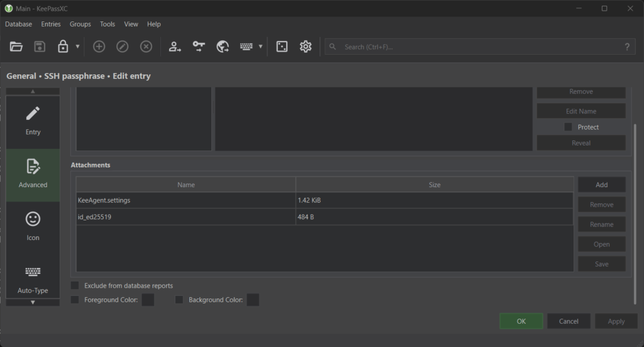
Task: Expand the lock database dropdown arrow
Action: pyautogui.click(x=77, y=47)
